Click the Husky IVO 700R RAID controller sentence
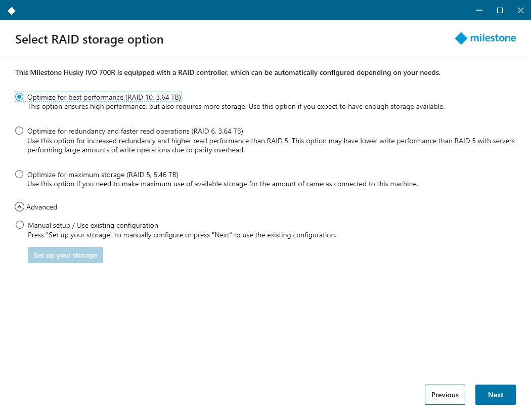Viewport: 531px width, 420px height. coord(228,72)
